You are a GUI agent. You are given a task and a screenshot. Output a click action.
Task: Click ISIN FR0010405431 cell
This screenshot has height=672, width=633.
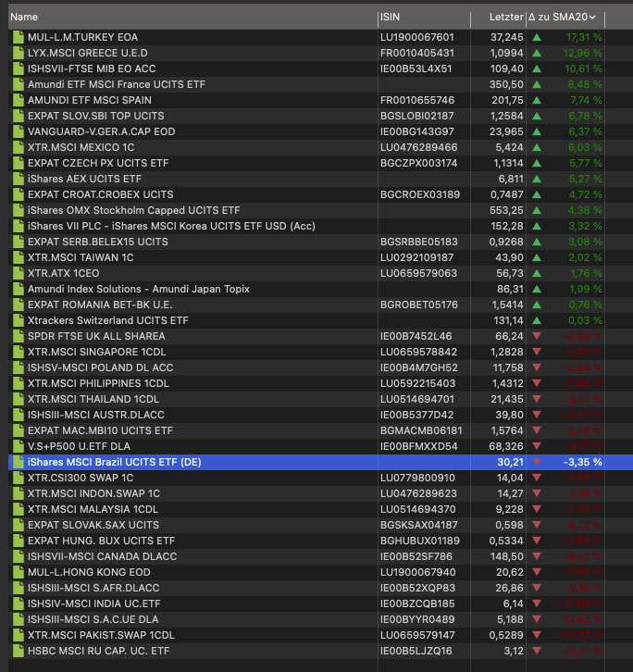[417, 53]
